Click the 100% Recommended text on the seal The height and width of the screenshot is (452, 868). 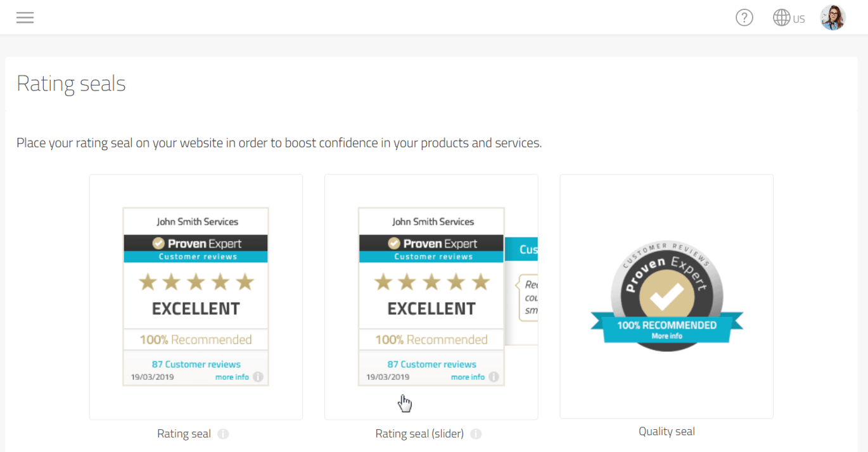(x=195, y=339)
